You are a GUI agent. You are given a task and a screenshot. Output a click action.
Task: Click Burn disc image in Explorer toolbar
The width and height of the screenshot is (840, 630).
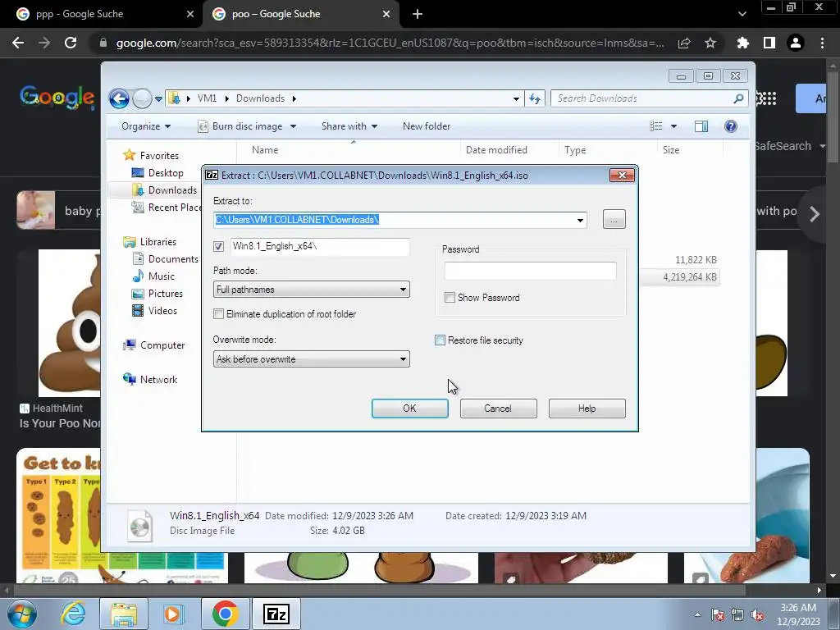pyautogui.click(x=247, y=126)
